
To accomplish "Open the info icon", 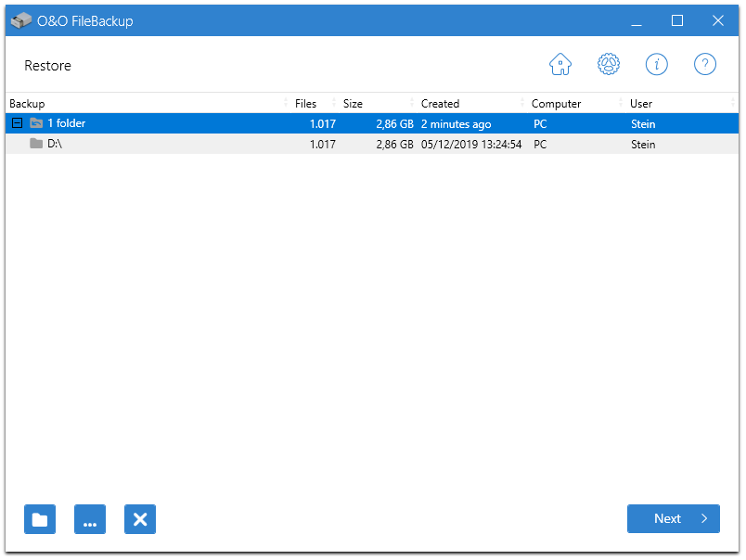I will (657, 64).
